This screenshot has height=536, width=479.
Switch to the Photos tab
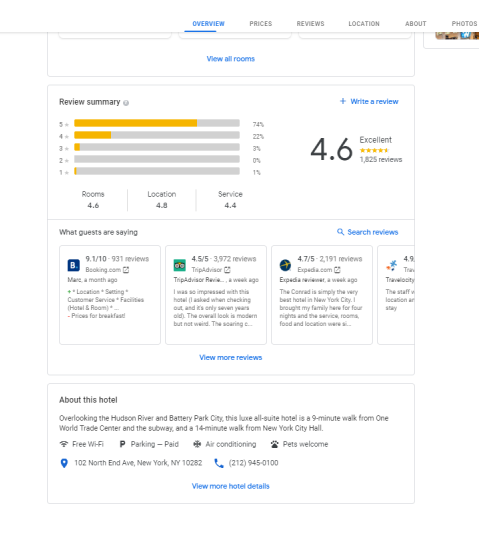[x=464, y=24]
